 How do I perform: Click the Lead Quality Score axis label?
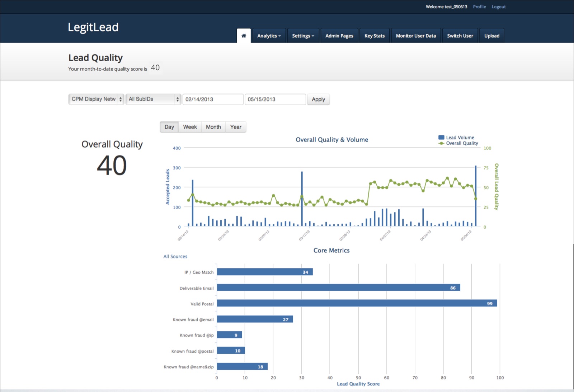[358, 384]
